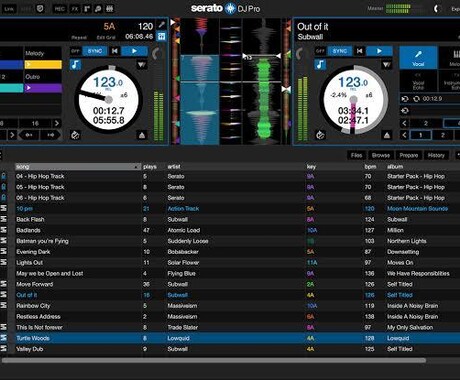Toggle key lock note icon on left deck

coord(75,64)
